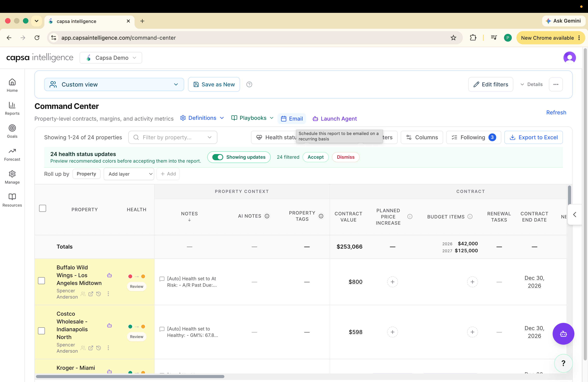Viewport: 588px width, 382px height.
Task: Add budget item for Costco Wholesale row
Action: tap(472, 332)
